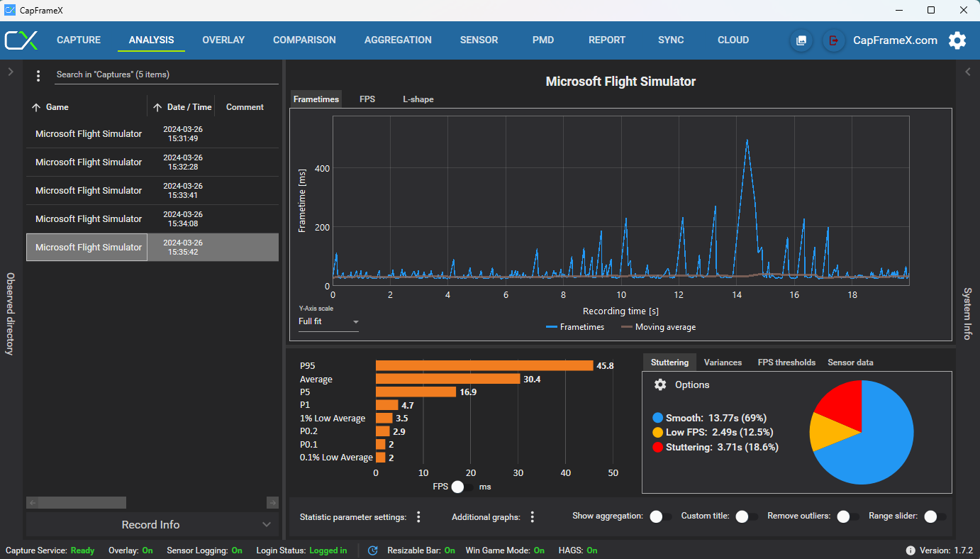Screen dimensions: 980x559
Task: Enable Custom title switch
Action: pyautogui.click(x=747, y=516)
